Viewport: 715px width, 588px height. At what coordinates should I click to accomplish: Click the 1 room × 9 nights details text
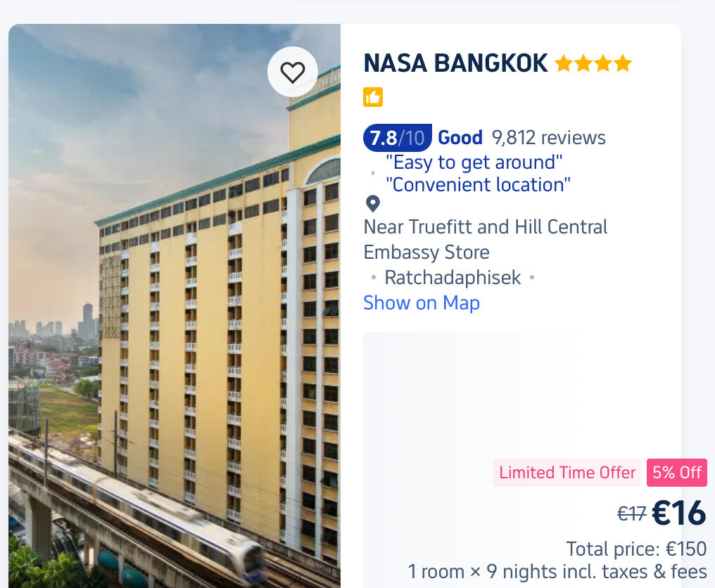coord(557,571)
